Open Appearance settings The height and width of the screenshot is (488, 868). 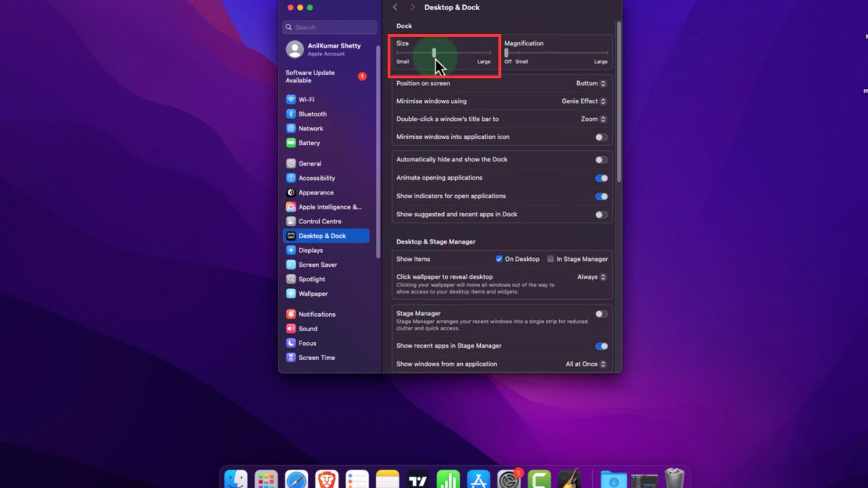(314, 192)
